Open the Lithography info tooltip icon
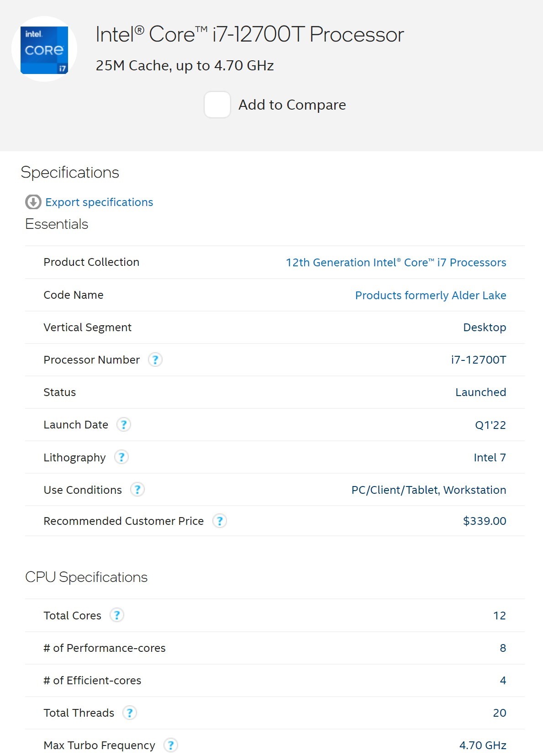The width and height of the screenshot is (543, 756). [121, 457]
